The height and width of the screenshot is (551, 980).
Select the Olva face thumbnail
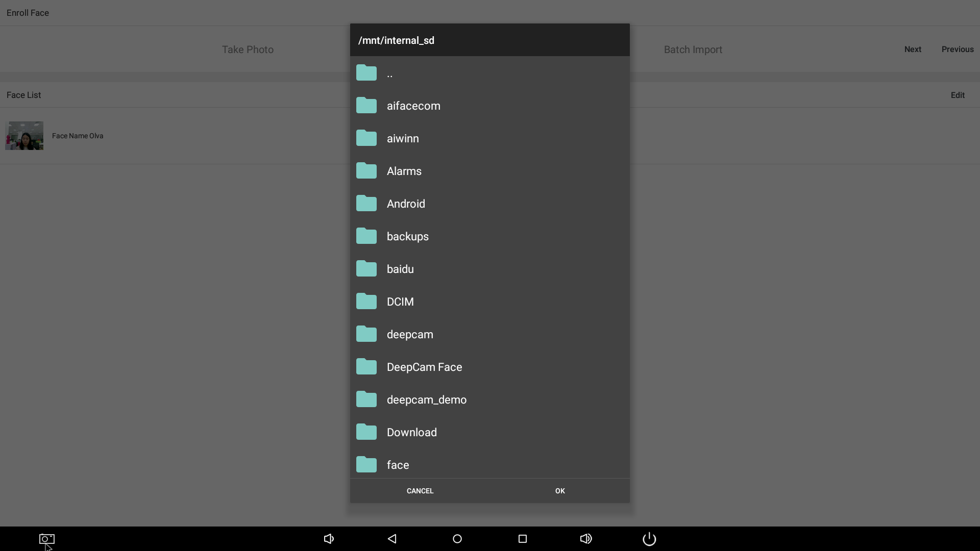click(x=24, y=136)
